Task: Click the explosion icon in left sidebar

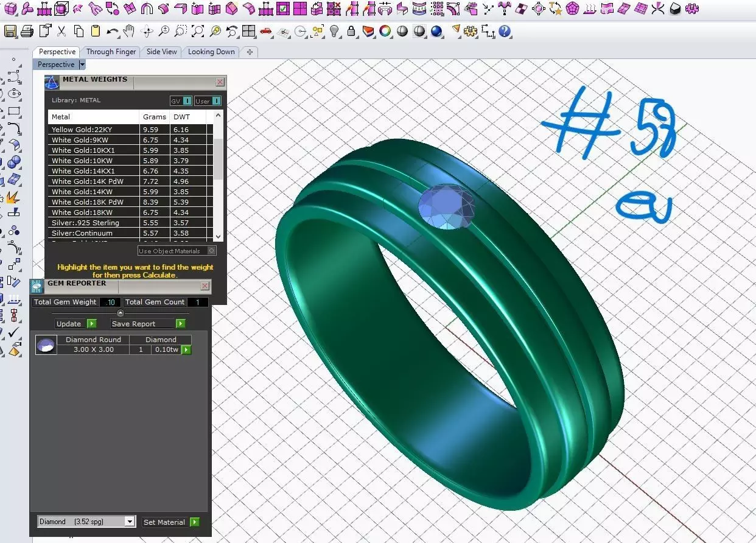Action: [13, 197]
